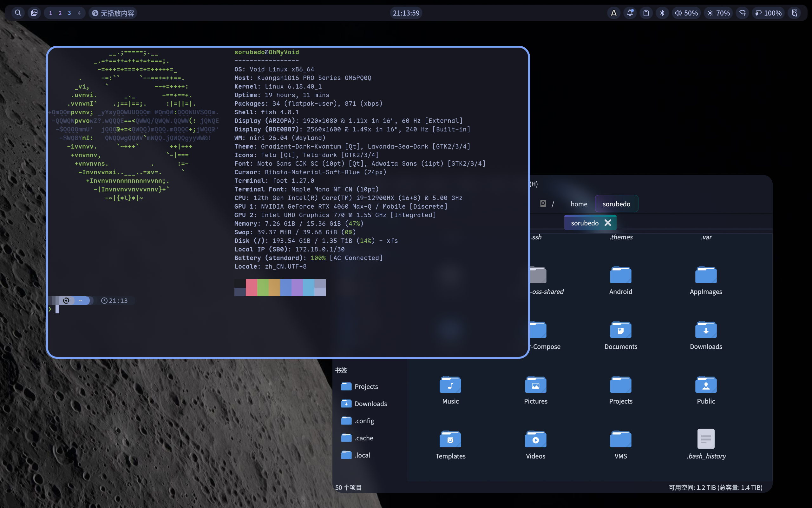Click the red color block in terminal
This screenshot has width=812, height=508.
[251, 288]
